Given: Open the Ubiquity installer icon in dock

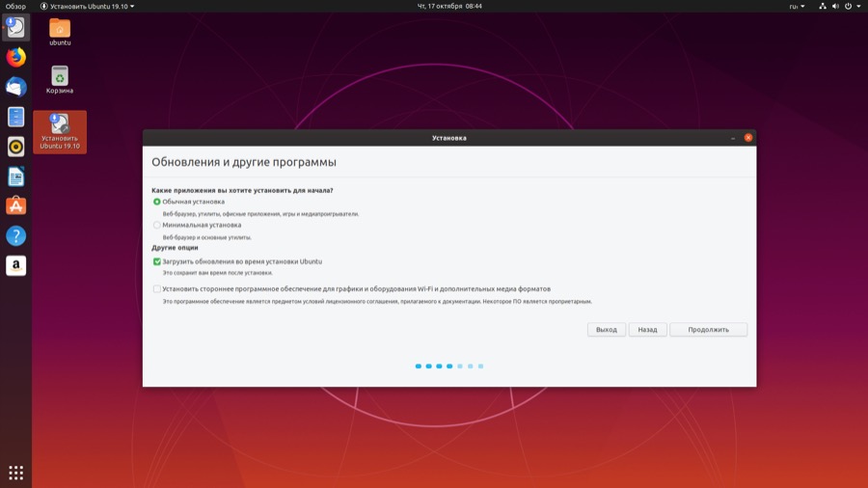Looking at the screenshot, I should pos(15,27).
